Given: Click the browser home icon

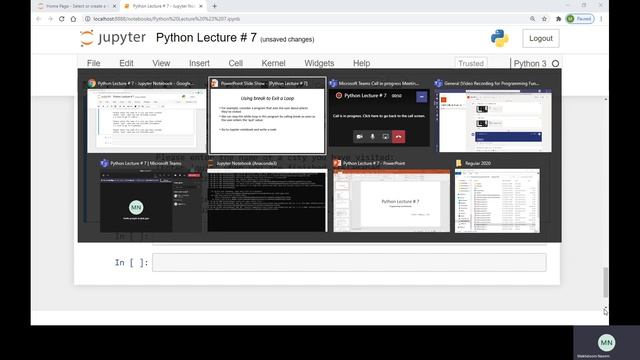Looking at the screenshot, I should 73,19.
